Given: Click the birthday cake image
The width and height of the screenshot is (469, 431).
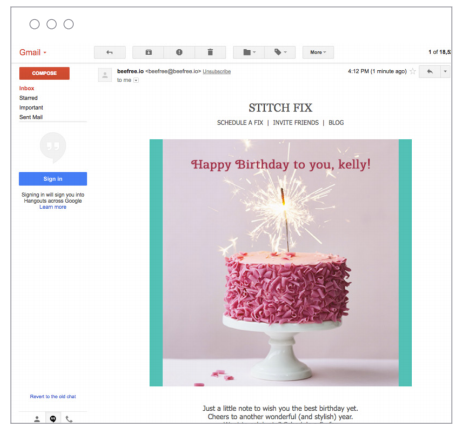Looking at the screenshot, I should (281, 263).
